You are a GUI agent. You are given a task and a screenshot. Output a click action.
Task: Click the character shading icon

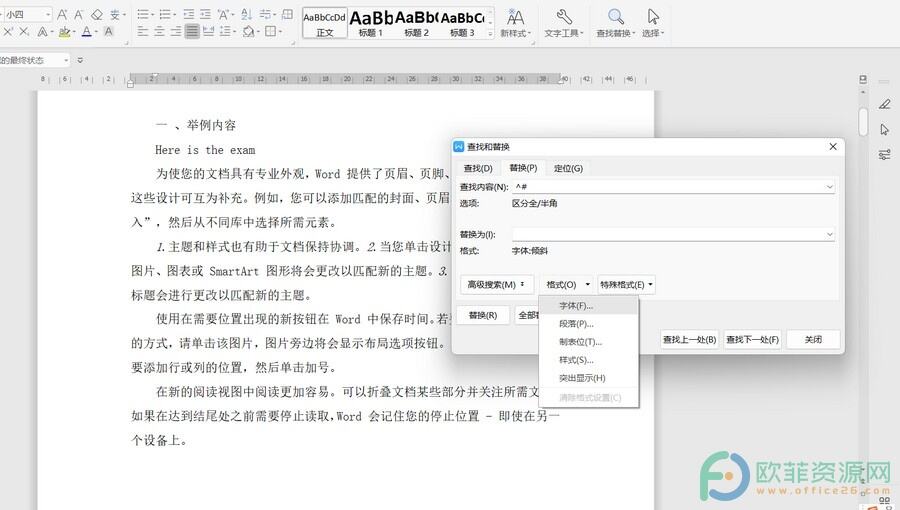pos(108,32)
